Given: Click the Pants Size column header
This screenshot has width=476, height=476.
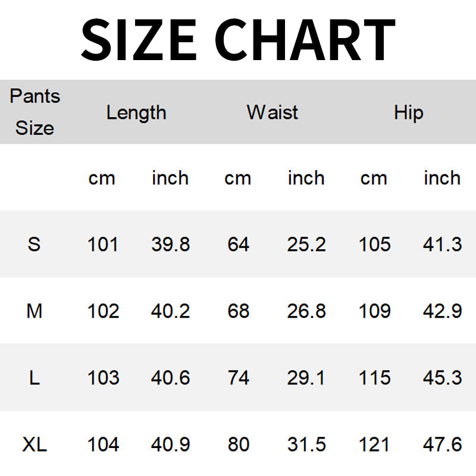Looking at the screenshot, I should (x=35, y=112).
